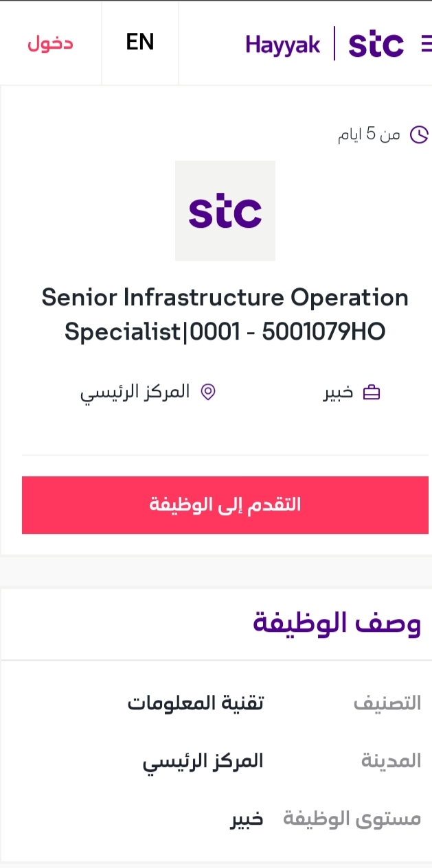Click the Senior Infrastructure Operation Specialist title
The image size is (432, 868).
[x=225, y=315]
